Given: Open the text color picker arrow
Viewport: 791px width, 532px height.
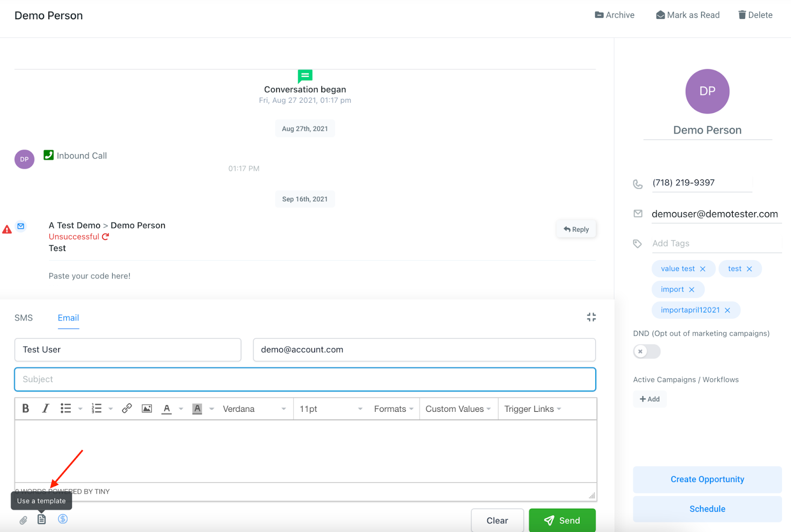Looking at the screenshot, I should point(181,409).
